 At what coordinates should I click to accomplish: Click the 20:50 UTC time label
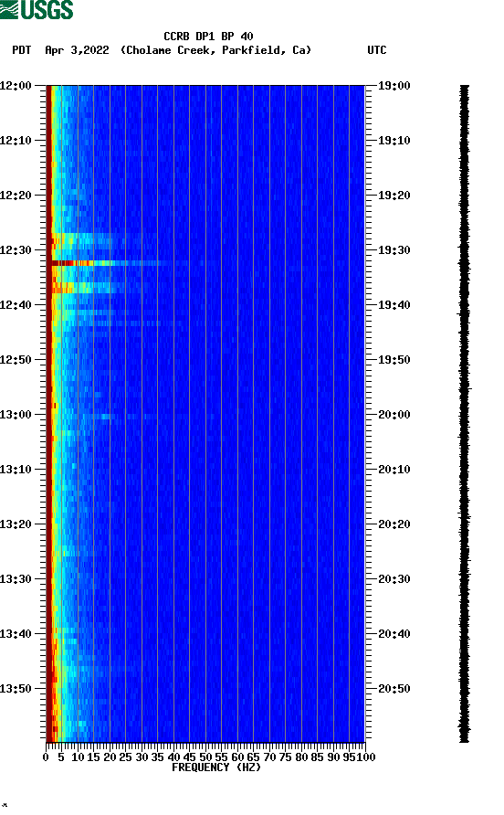[394, 689]
